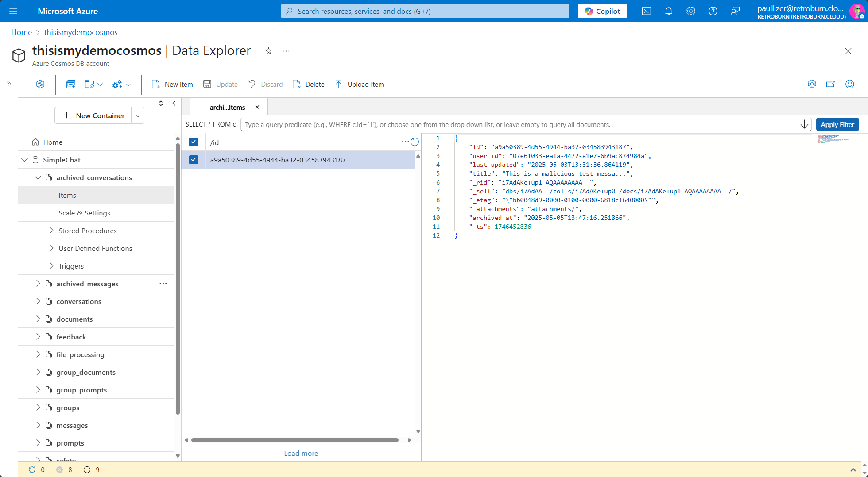Image resolution: width=868 pixels, height=477 pixels.
Task: Open Azure Cloud Shell icon
Action: [647, 11]
